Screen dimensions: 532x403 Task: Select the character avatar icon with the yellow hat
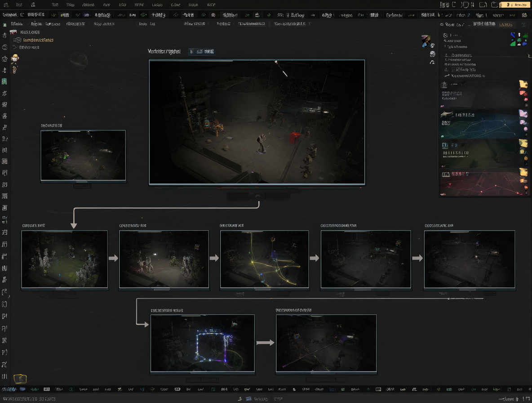(x=15, y=59)
